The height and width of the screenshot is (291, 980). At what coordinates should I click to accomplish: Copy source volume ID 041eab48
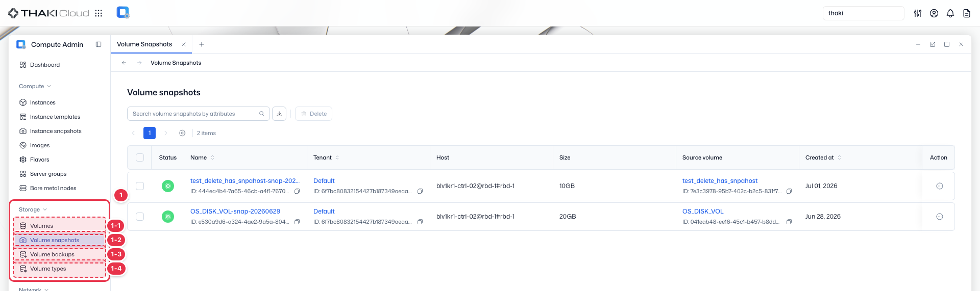(x=789, y=222)
